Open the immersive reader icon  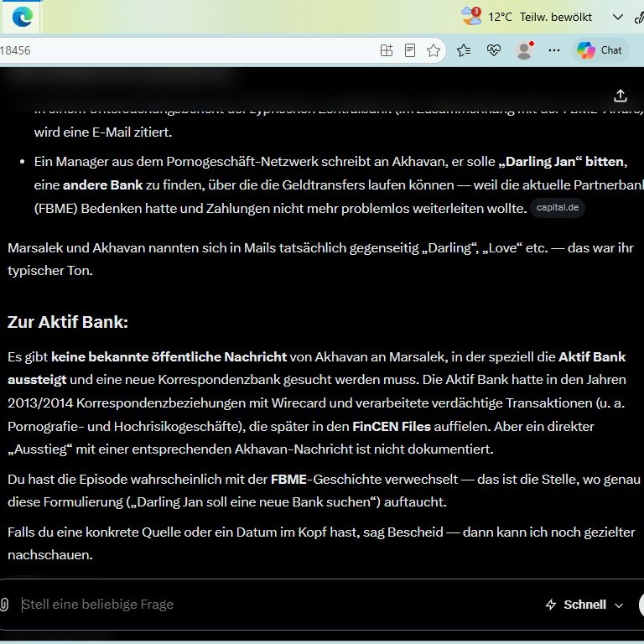pos(410,50)
